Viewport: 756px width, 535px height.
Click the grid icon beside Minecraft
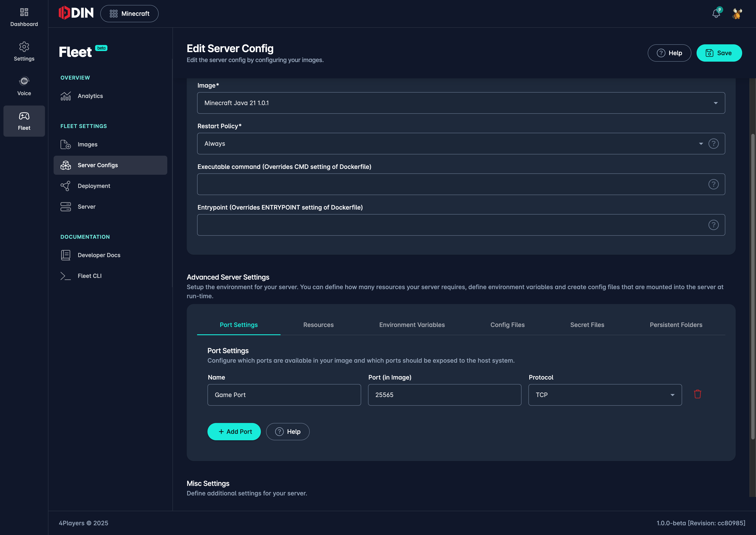pyautogui.click(x=114, y=13)
